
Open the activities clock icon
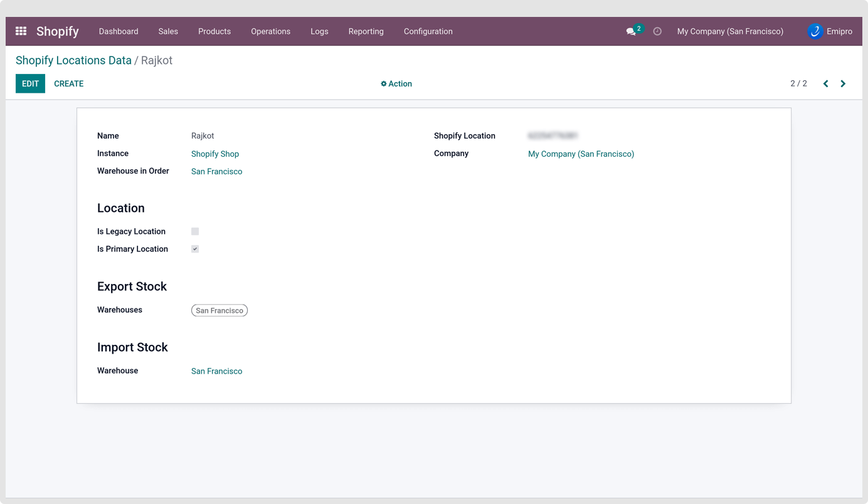point(657,31)
